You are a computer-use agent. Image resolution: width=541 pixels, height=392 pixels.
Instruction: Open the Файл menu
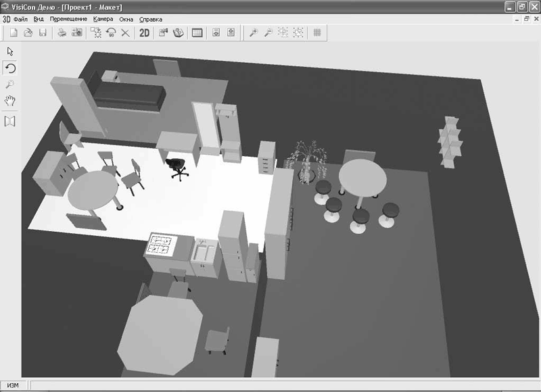(x=20, y=20)
